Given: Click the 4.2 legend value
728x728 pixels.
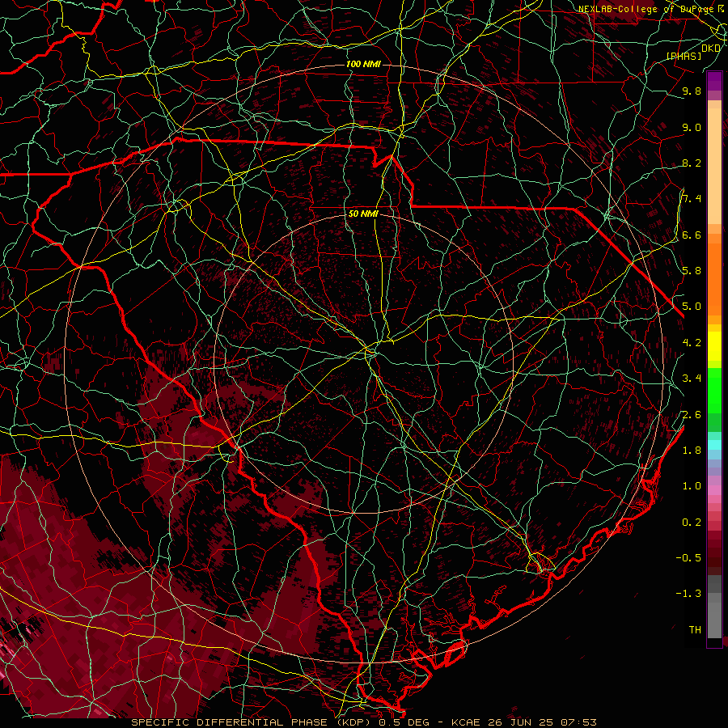Looking at the screenshot, I should [x=692, y=343].
